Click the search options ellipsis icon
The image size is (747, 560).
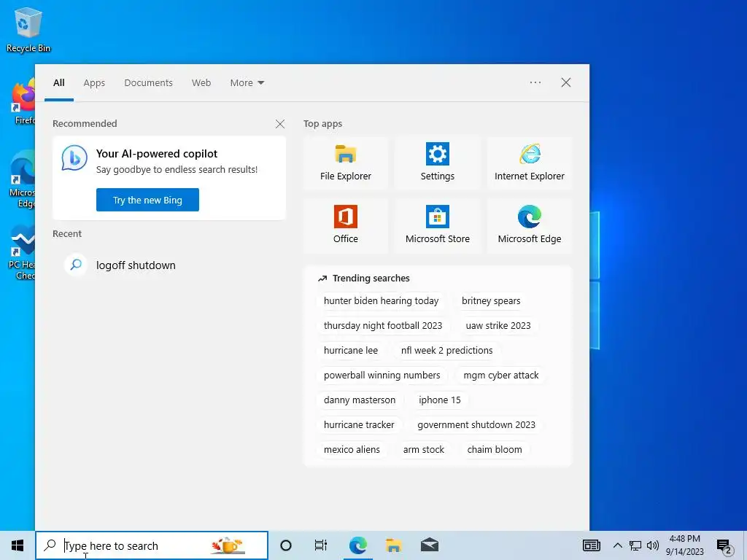click(535, 82)
